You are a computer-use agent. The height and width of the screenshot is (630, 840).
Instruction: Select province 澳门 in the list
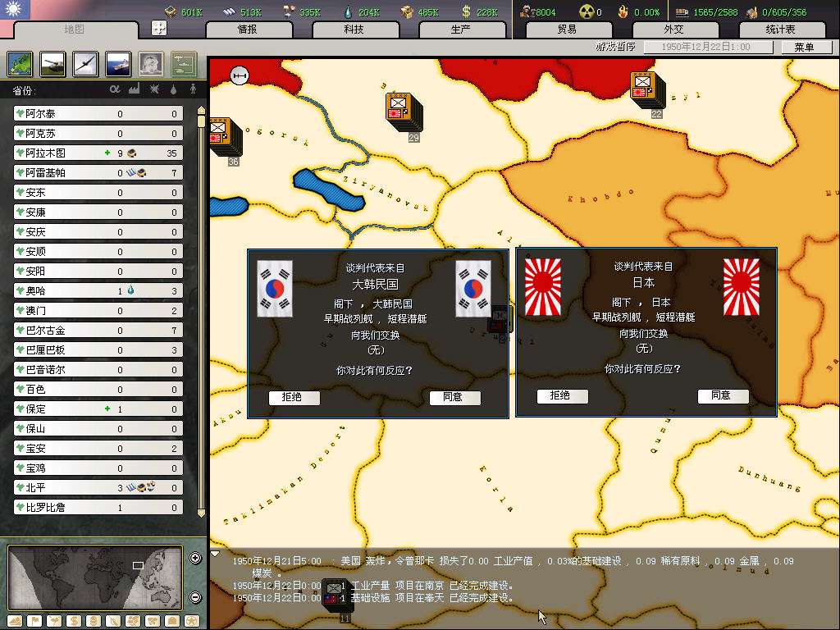tap(98, 311)
